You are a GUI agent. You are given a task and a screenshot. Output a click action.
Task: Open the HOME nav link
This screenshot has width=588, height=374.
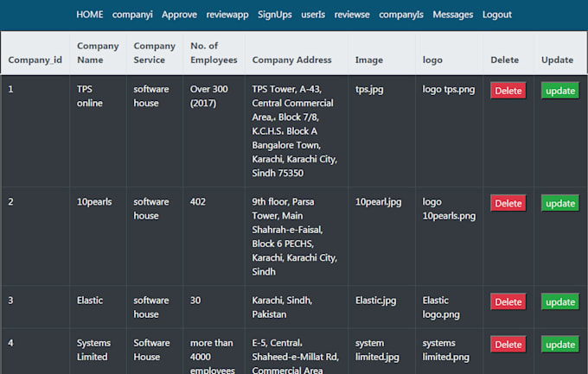[89, 15]
